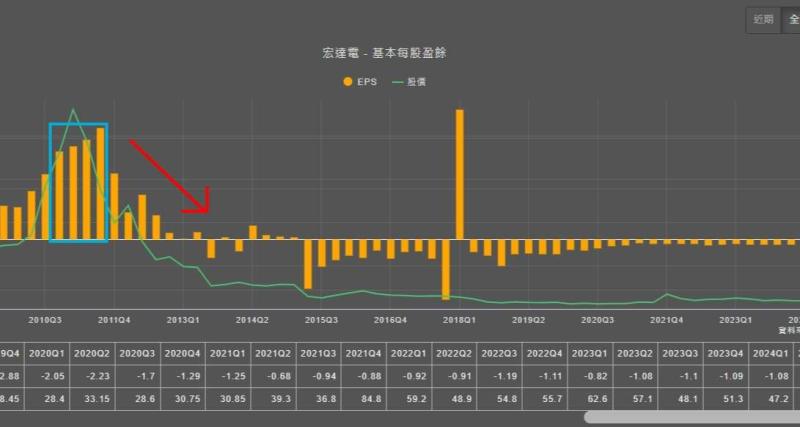Click the EPS value -1.29 cell
Image resolution: width=800 pixels, height=427 pixels.
(183, 376)
